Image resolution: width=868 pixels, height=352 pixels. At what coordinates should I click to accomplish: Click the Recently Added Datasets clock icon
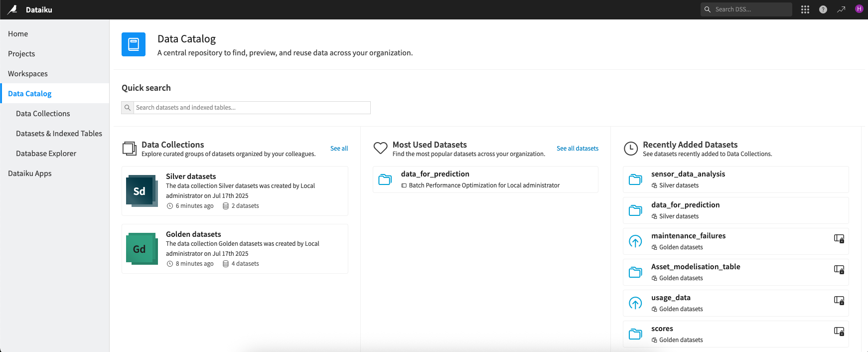point(631,149)
